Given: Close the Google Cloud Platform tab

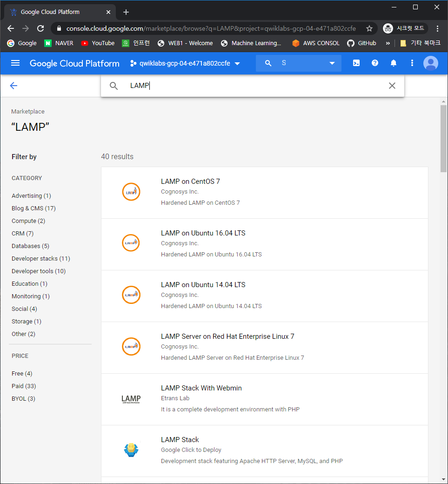Looking at the screenshot, I should pyautogui.click(x=108, y=12).
